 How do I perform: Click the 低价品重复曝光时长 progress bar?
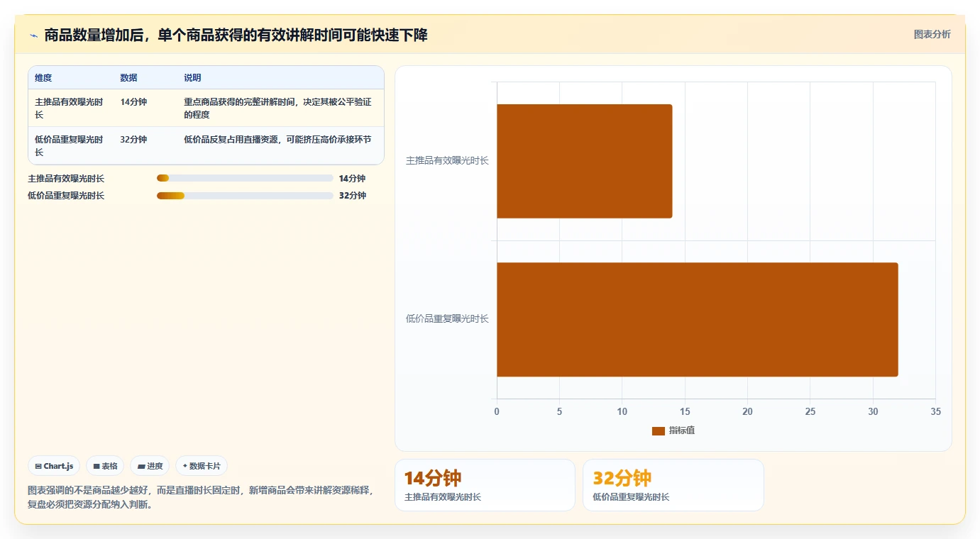point(245,195)
